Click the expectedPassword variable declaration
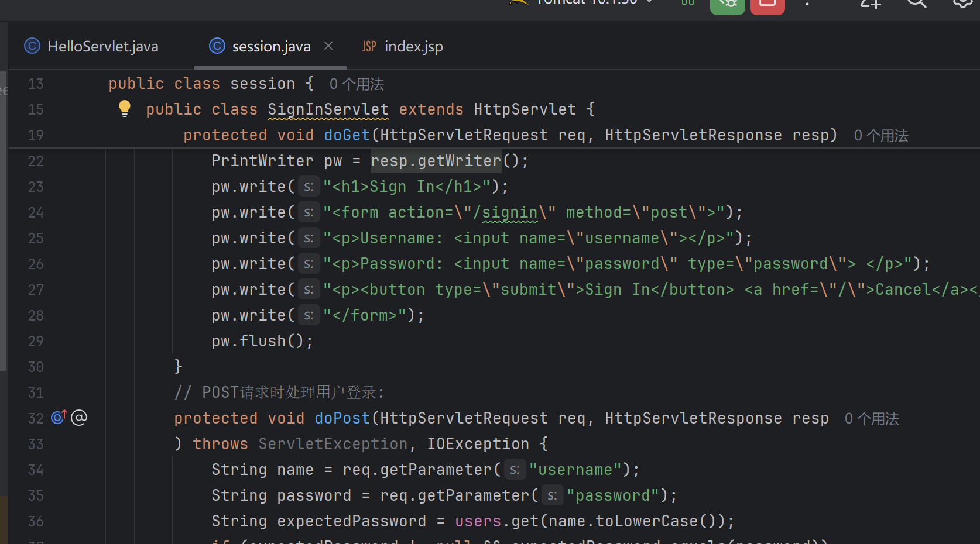The image size is (980, 544). (x=352, y=521)
